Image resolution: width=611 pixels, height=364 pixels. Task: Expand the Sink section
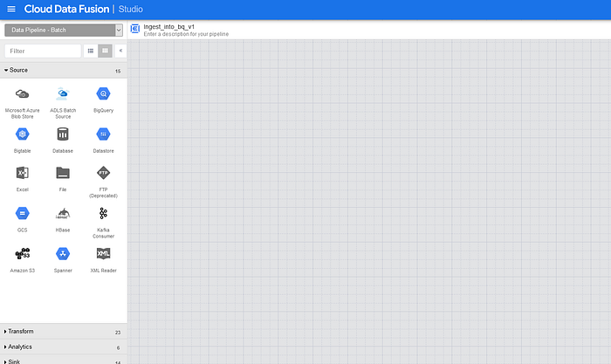pyautogui.click(x=64, y=361)
